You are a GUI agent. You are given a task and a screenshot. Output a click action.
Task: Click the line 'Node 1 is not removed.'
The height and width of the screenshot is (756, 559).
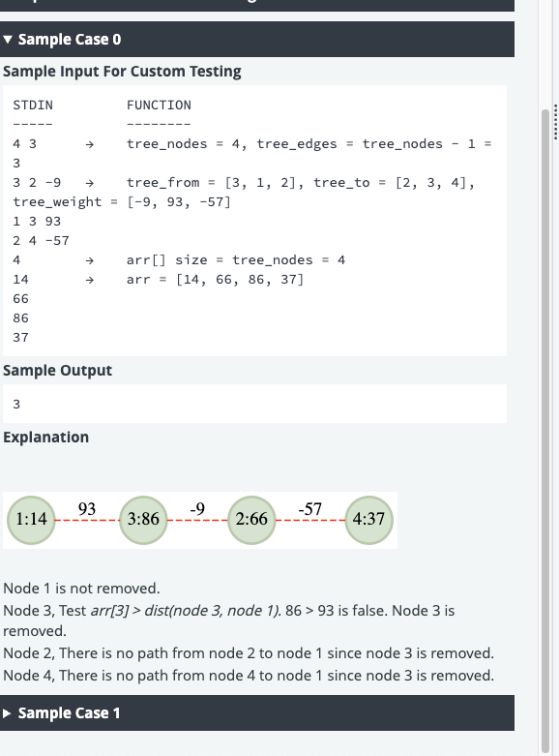pyautogui.click(x=81, y=589)
